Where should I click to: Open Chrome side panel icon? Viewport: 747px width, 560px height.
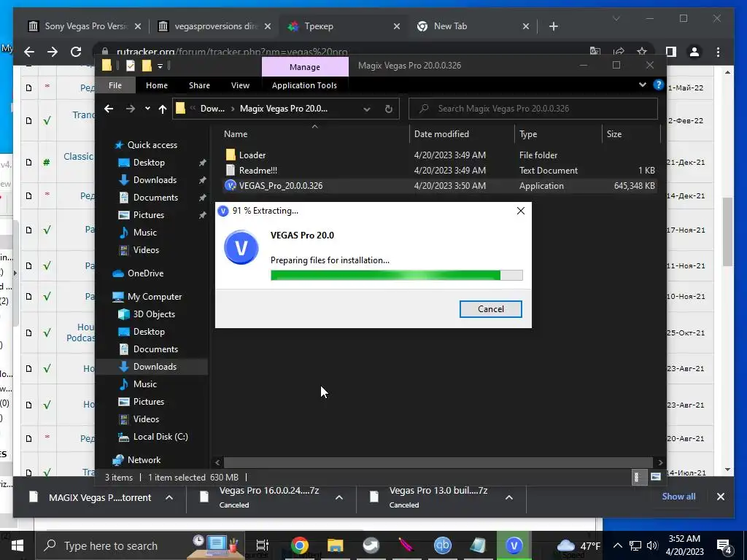(671, 52)
